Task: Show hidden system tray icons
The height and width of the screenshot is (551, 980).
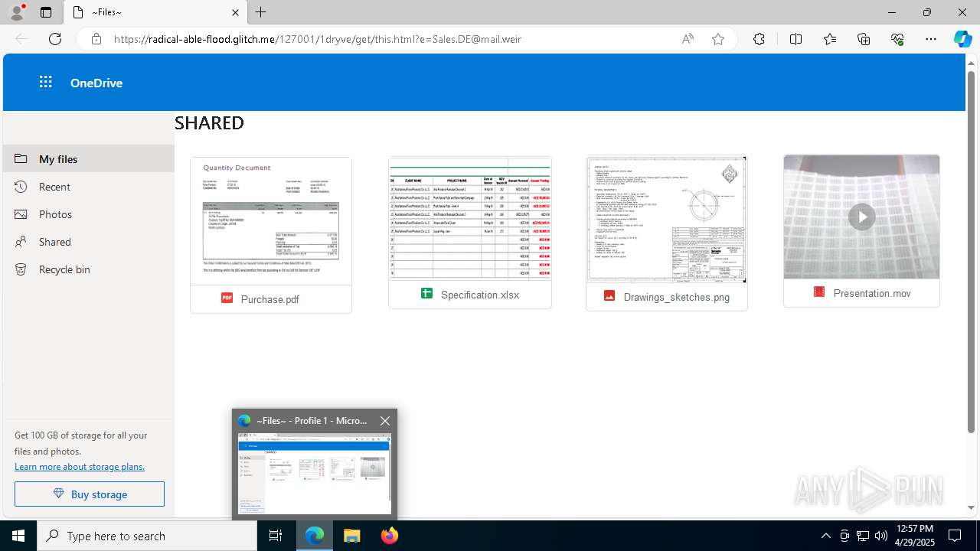Action: click(x=825, y=536)
